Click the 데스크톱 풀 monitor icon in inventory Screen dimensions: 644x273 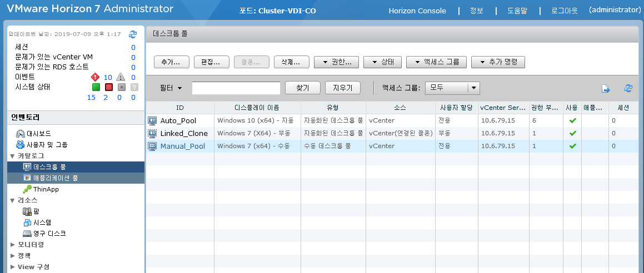(27, 167)
